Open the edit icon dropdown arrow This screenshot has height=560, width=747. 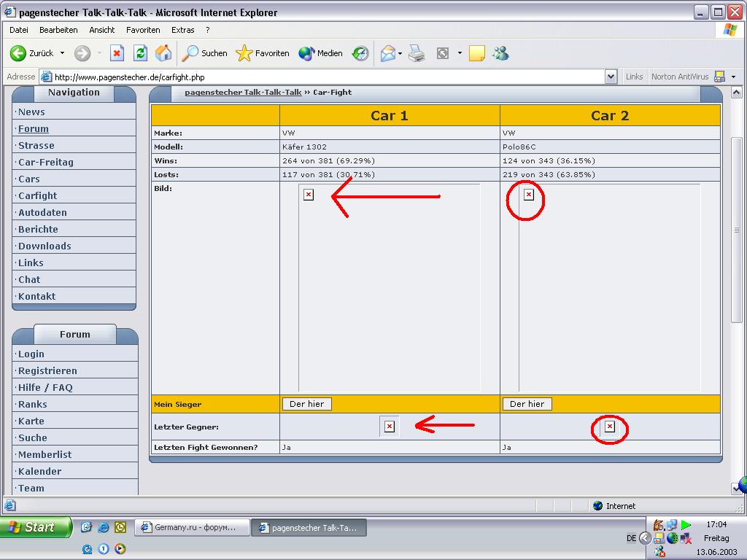[460, 52]
